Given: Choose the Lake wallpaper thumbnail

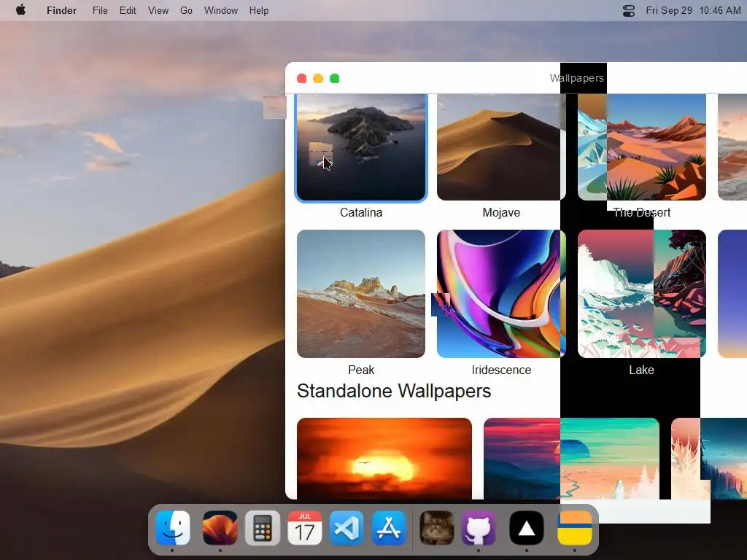Looking at the screenshot, I should click(642, 294).
